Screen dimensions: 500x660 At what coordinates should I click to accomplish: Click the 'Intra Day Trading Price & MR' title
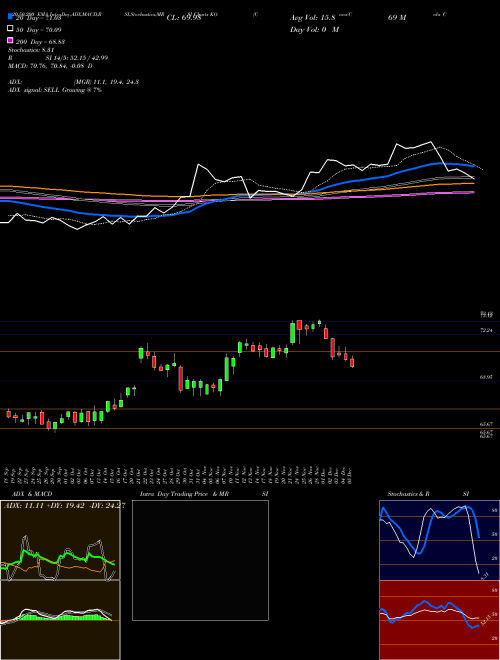[x=184, y=494]
